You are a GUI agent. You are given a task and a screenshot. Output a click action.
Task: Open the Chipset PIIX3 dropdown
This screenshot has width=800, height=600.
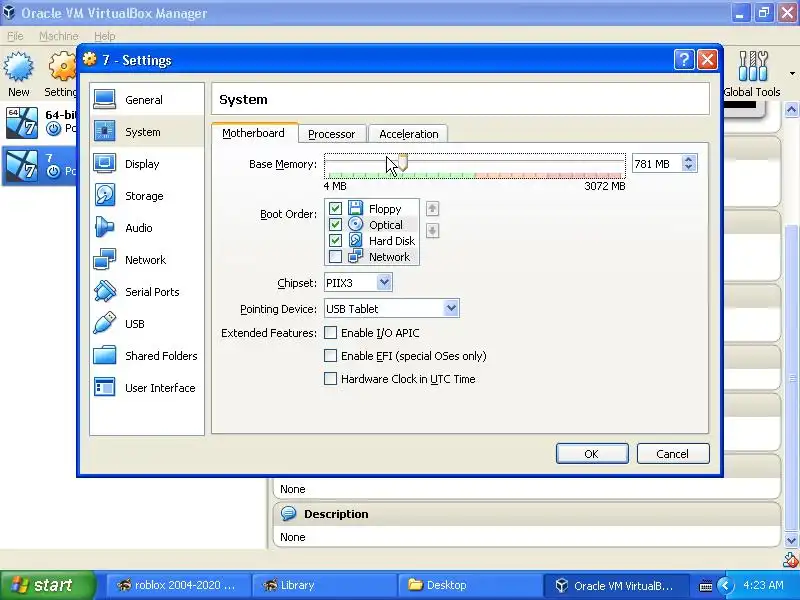click(358, 282)
